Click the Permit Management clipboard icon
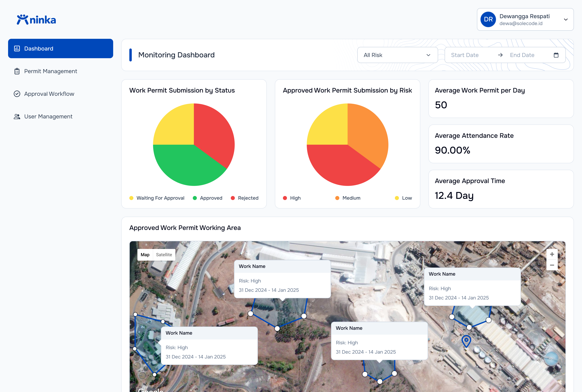This screenshot has height=392, width=582. (x=17, y=71)
